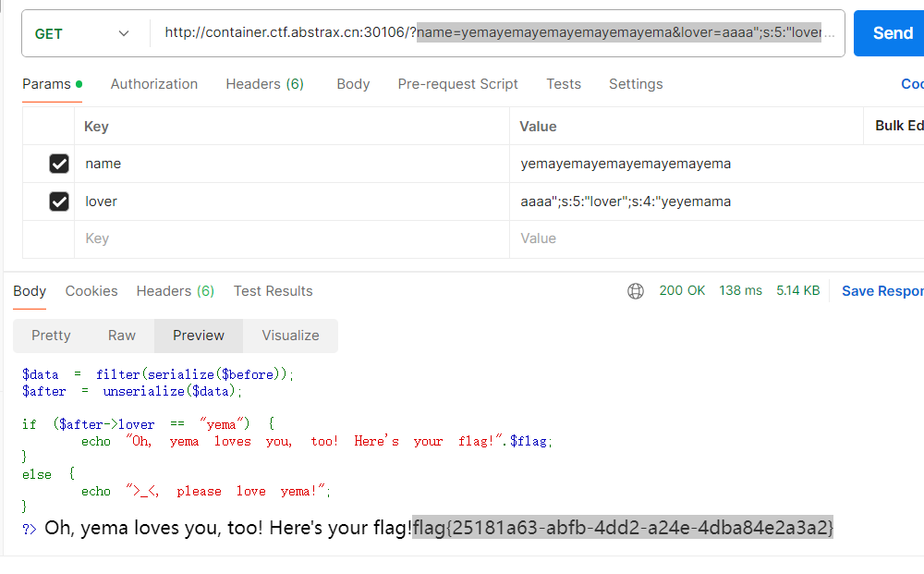Click the globe network icon
The image size is (924, 574).
click(636, 291)
